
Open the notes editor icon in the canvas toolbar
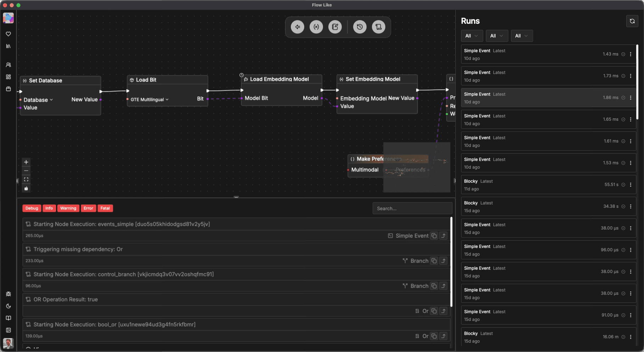point(335,27)
